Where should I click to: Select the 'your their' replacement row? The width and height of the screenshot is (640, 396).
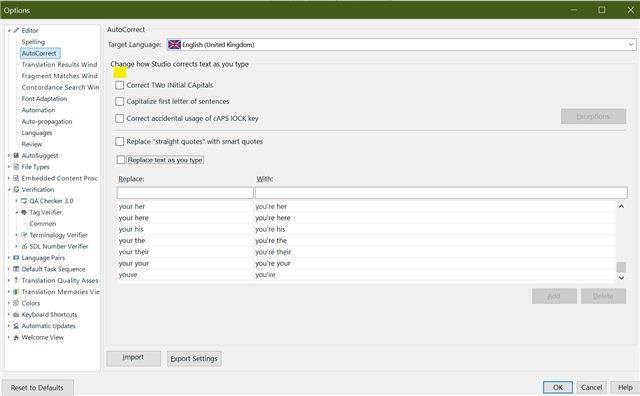pyautogui.click(x=366, y=252)
